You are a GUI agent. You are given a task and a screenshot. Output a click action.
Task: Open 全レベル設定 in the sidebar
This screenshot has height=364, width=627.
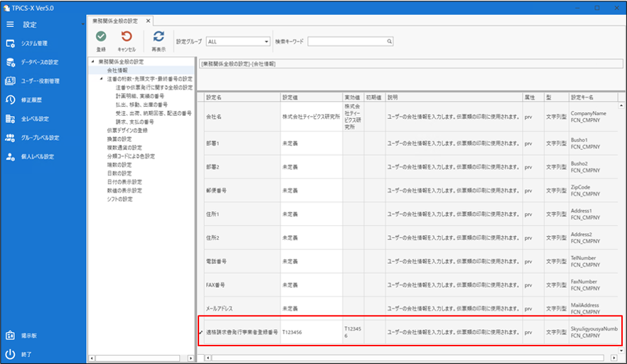[35, 119]
